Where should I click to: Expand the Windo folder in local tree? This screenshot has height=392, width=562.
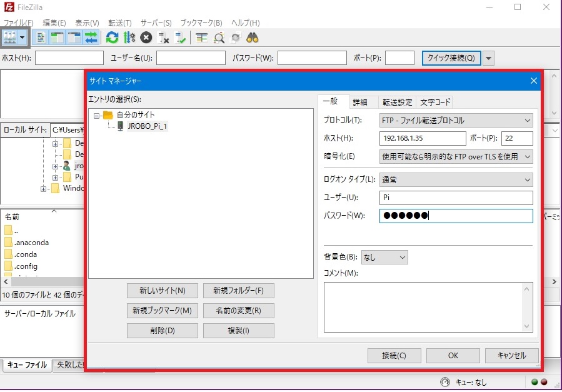pyautogui.click(x=43, y=189)
